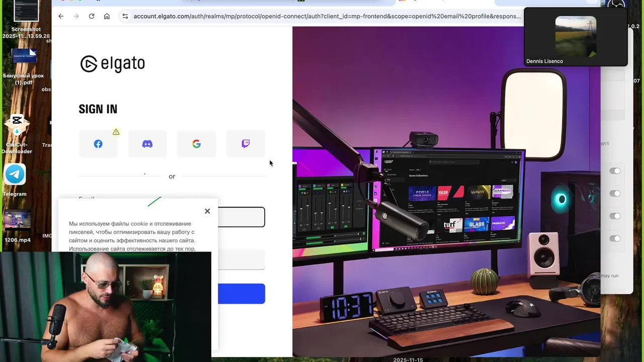The height and width of the screenshot is (362, 644).
Task: Click the blue sign-in button
Action: point(242,294)
